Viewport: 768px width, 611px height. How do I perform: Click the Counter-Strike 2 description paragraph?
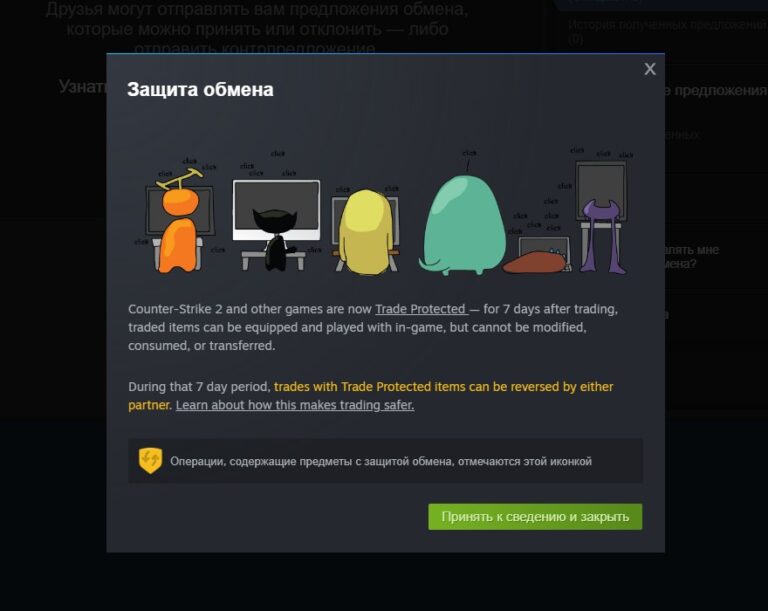tap(373, 327)
